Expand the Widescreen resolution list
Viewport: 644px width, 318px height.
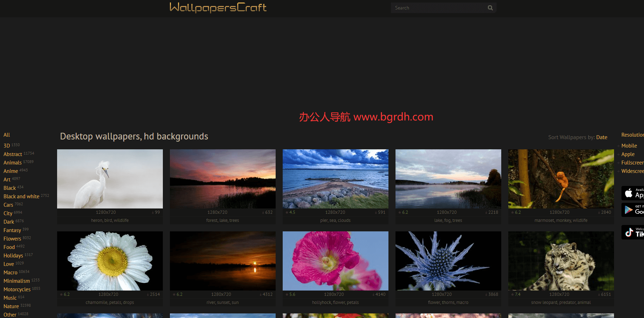coord(632,171)
